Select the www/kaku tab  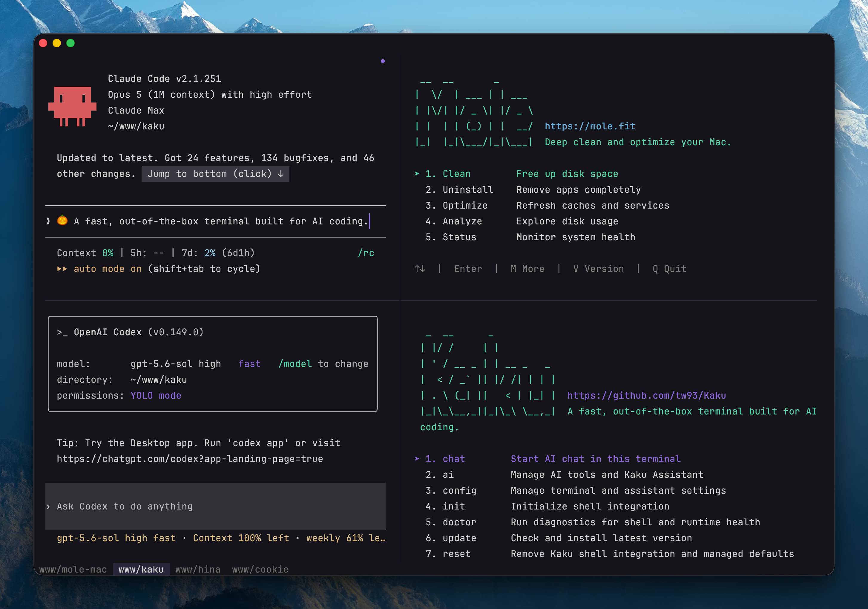[141, 569]
